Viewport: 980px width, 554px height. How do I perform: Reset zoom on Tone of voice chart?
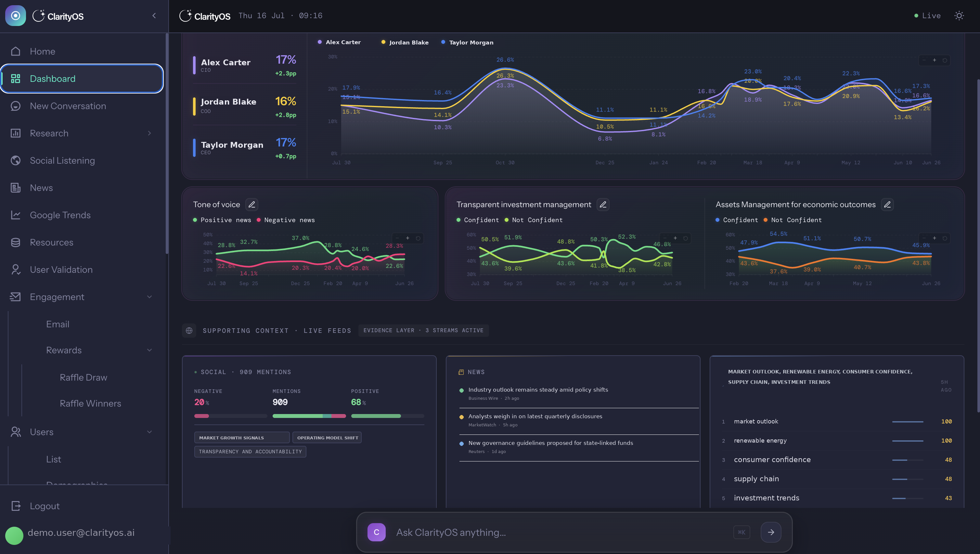pos(418,238)
